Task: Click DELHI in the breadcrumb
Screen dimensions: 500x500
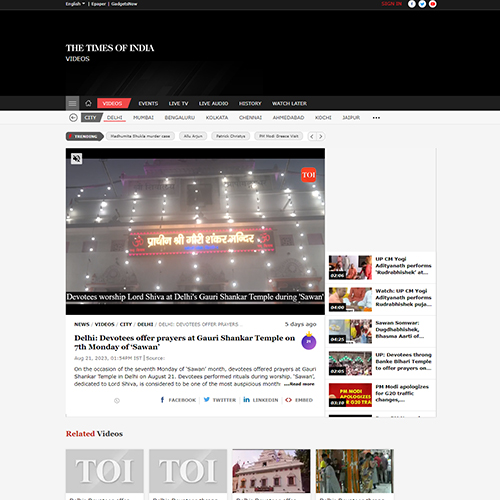Action: tap(145, 324)
